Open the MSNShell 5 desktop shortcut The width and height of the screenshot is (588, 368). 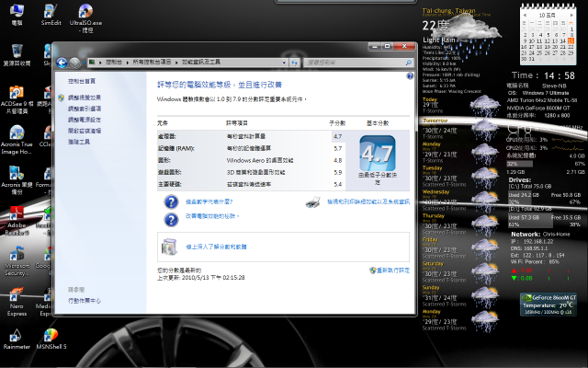(x=51, y=339)
